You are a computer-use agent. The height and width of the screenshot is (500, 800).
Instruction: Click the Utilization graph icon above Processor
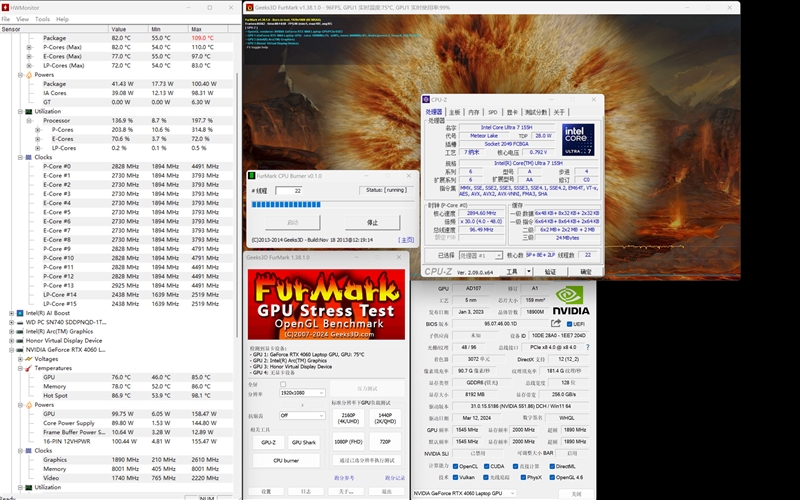click(x=29, y=111)
